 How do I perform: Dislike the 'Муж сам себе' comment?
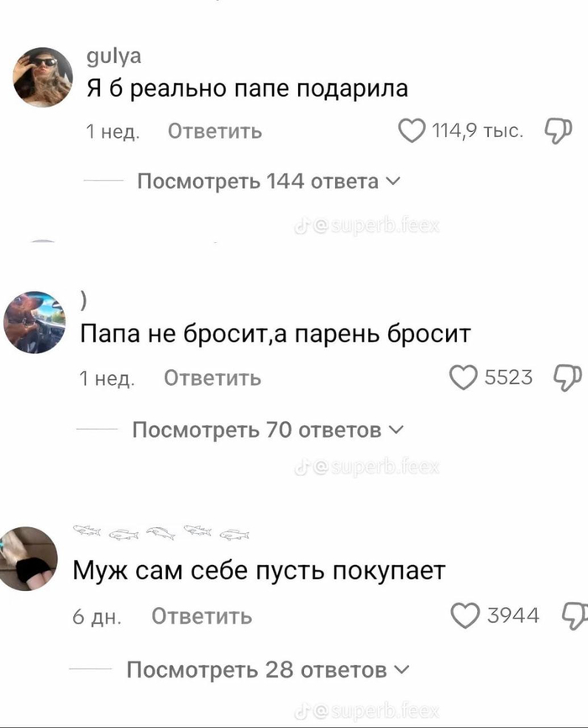[x=575, y=616]
